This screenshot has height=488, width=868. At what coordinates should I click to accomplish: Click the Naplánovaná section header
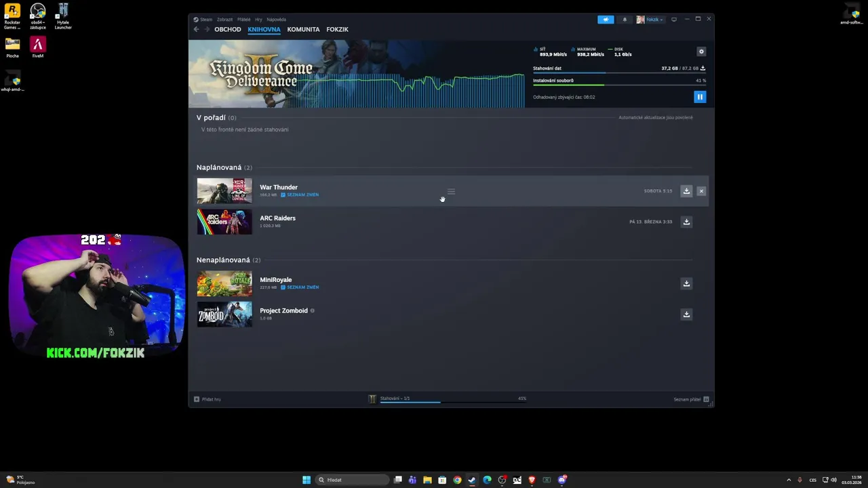click(224, 167)
